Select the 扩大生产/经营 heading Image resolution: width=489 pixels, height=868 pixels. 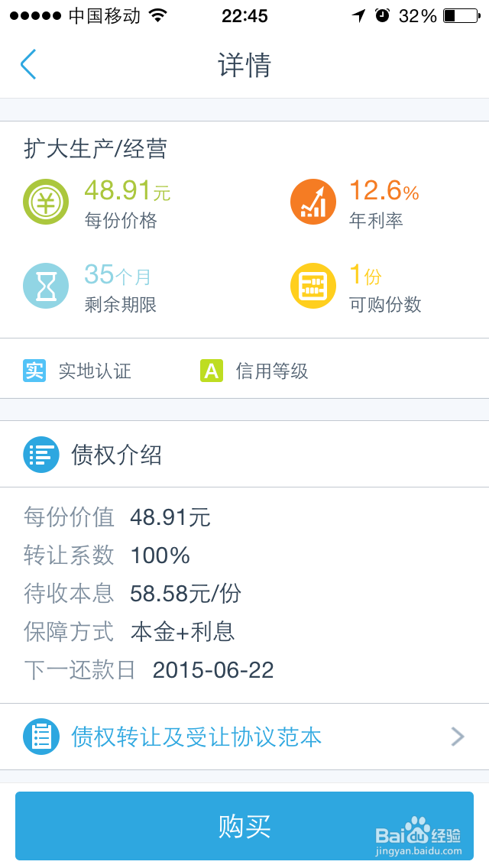(x=96, y=149)
